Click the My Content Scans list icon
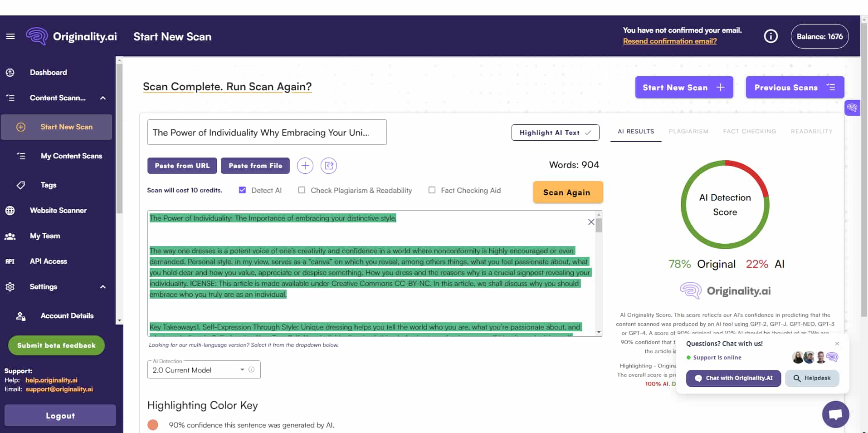868x433 pixels. pyautogui.click(x=21, y=156)
